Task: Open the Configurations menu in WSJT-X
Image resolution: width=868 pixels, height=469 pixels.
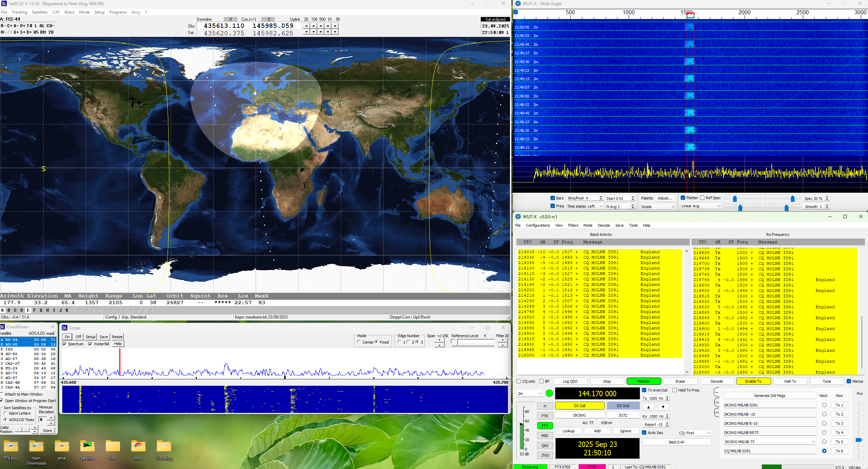Action: coord(538,225)
